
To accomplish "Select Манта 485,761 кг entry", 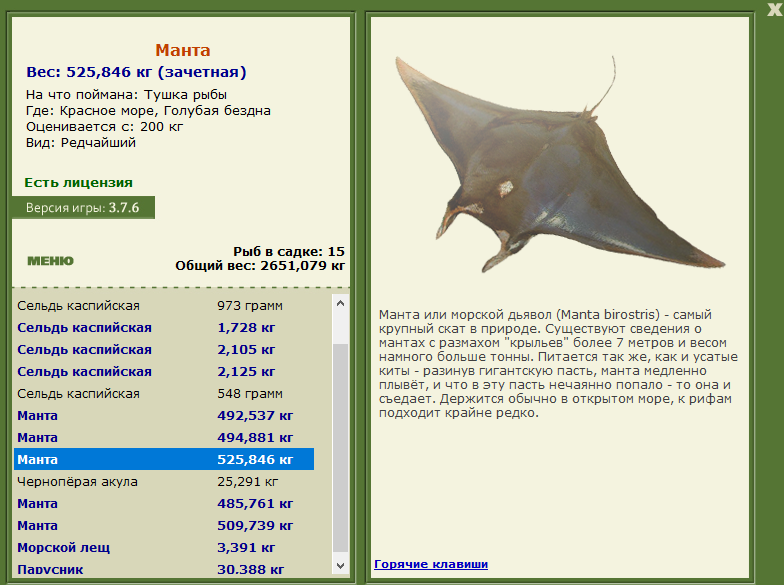I will click(x=164, y=504).
